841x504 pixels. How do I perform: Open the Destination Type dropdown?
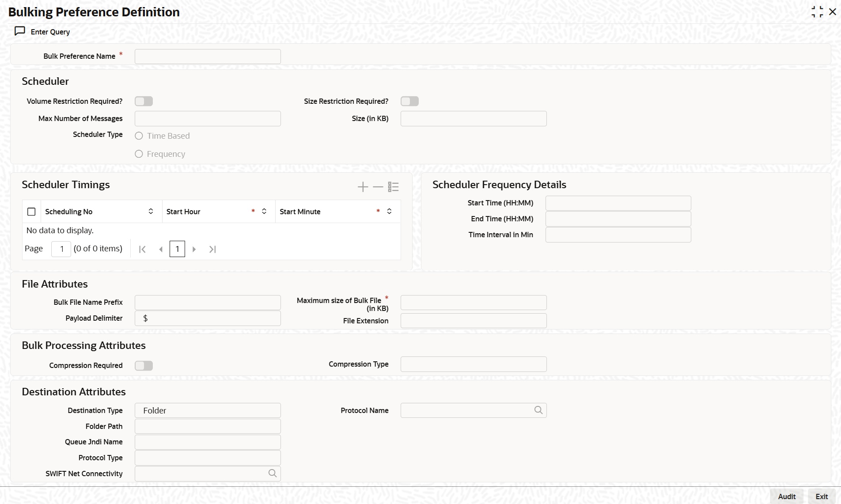(208, 410)
